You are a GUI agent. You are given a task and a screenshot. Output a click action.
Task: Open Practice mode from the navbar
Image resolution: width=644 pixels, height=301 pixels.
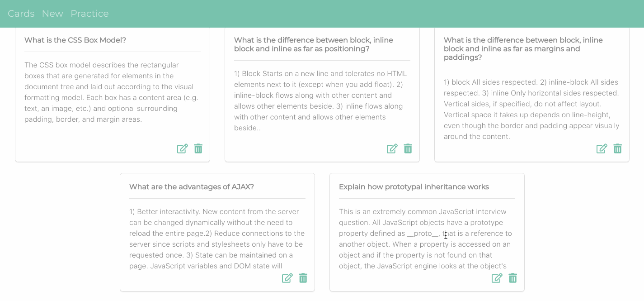(x=89, y=14)
